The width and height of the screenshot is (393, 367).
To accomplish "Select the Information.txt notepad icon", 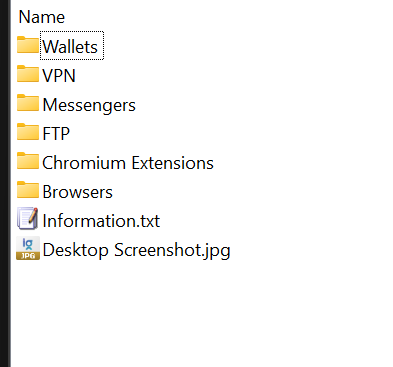I will tap(28, 219).
